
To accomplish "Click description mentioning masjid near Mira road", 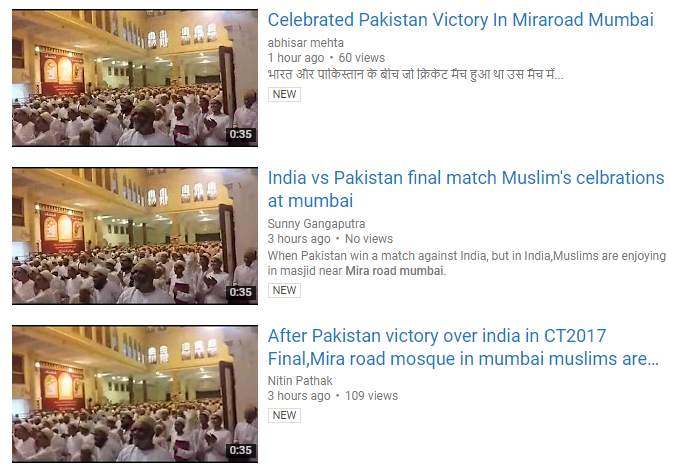I will coord(466,263).
